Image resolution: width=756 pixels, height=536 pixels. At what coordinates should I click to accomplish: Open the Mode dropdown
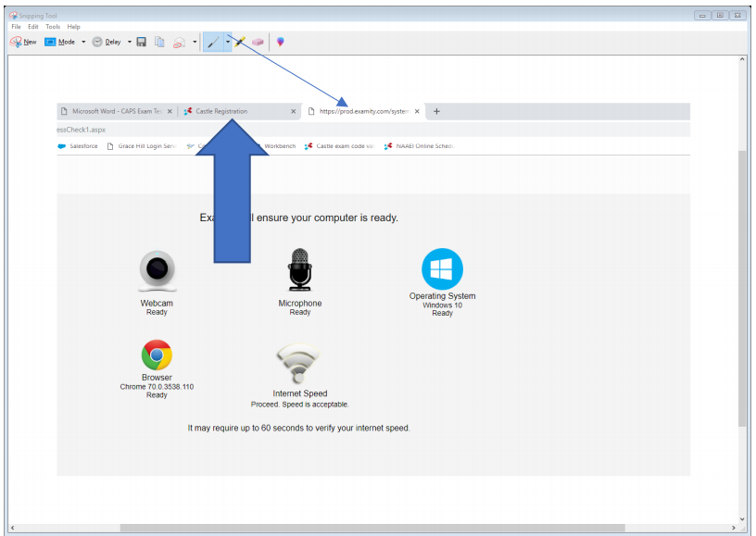click(x=83, y=42)
